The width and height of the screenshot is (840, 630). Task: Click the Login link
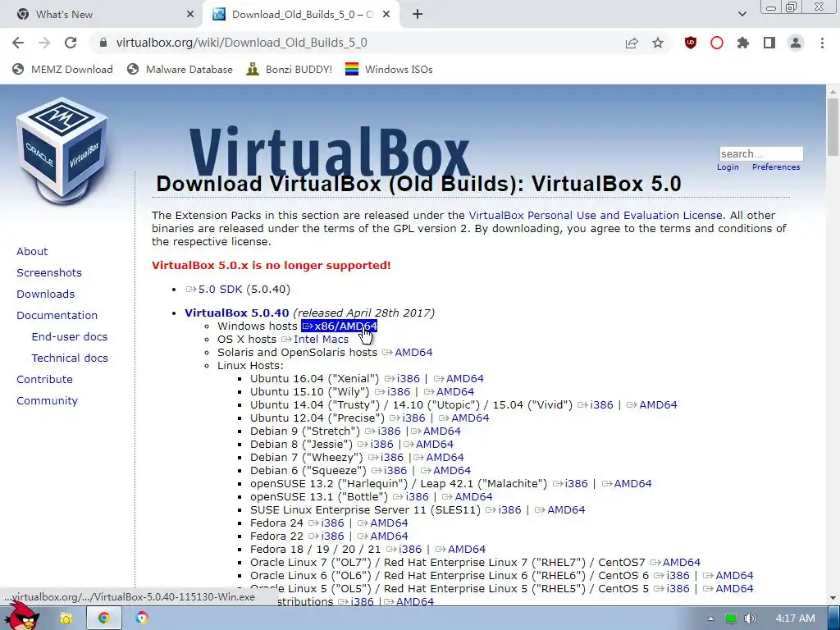(x=728, y=167)
